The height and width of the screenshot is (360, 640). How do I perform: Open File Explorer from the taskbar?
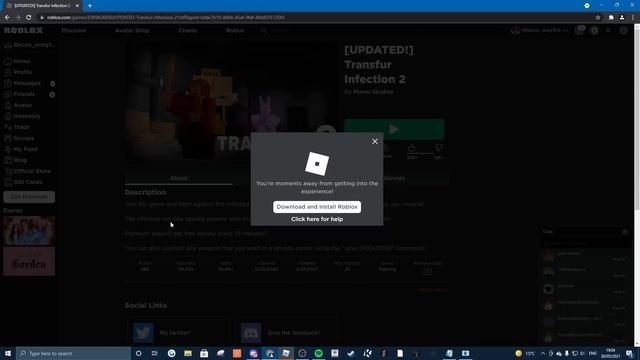pos(188,353)
